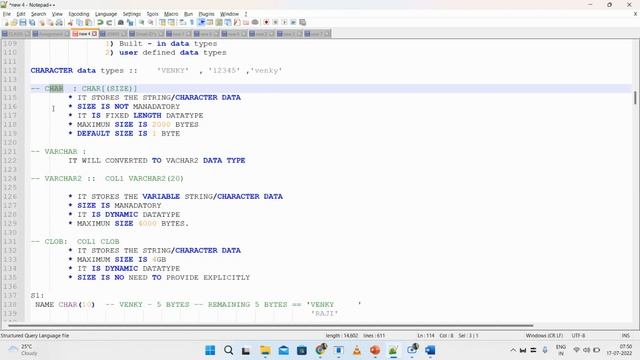Click line '-- VARCHAR2 :: COL1 VARCHAR2(20)'

[107, 178]
